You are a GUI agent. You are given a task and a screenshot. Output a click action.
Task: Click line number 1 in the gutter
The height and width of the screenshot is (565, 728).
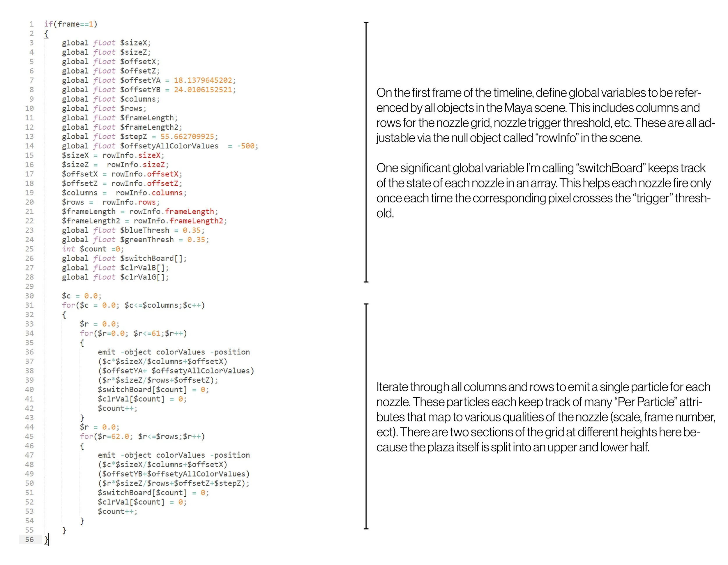[31, 24]
